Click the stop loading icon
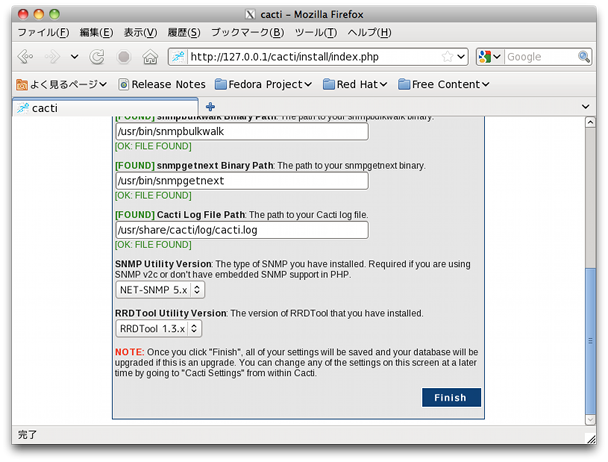Viewport: 608px width, 462px height. (x=123, y=57)
